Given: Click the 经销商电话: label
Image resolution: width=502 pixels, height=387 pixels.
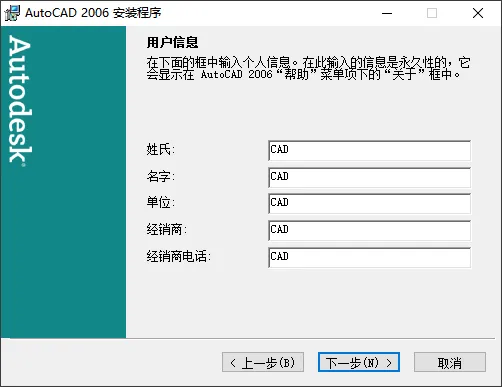Looking at the screenshot, I should coord(179,256).
